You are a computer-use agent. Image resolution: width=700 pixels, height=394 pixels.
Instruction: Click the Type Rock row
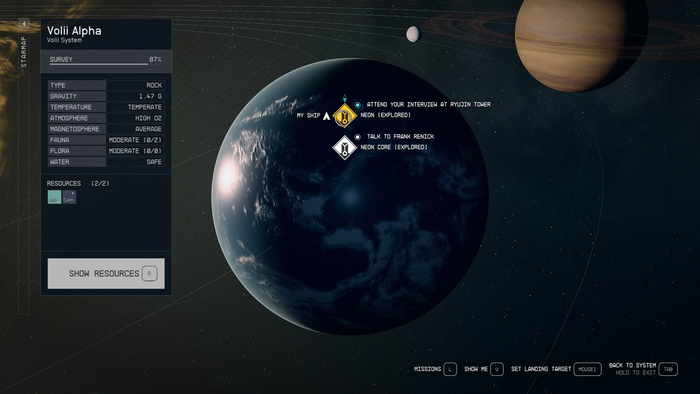coord(106,85)
